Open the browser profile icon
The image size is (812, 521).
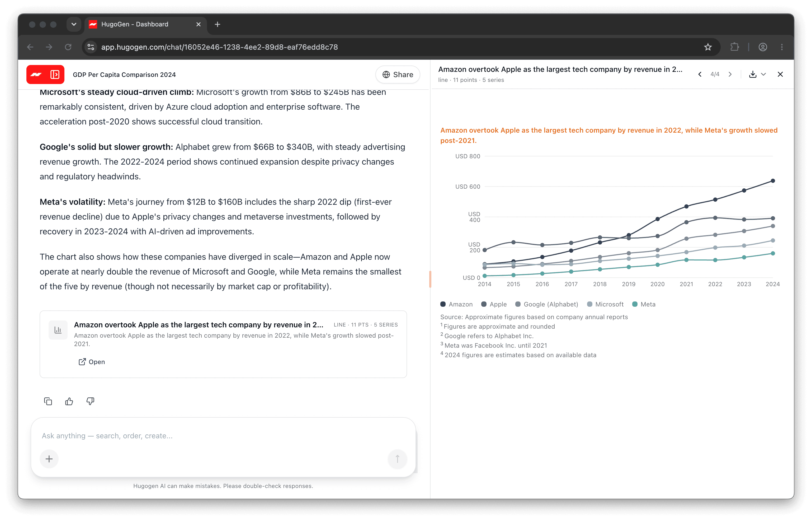click(763, 47)
